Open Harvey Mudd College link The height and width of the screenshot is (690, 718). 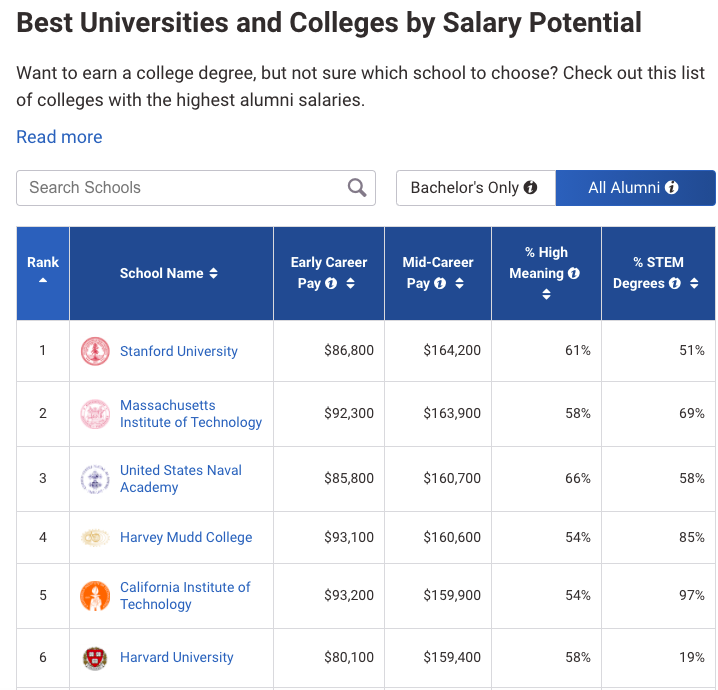pos(186,537)
